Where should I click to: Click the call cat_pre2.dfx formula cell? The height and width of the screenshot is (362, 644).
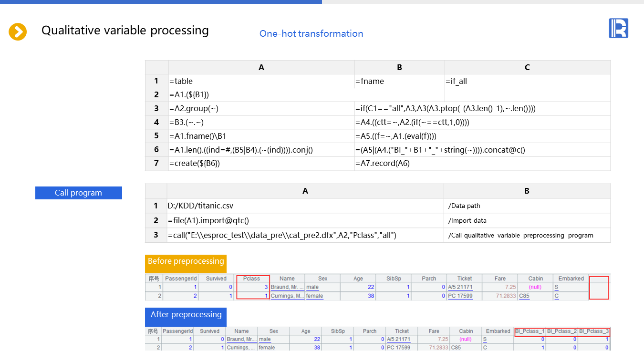305,235
